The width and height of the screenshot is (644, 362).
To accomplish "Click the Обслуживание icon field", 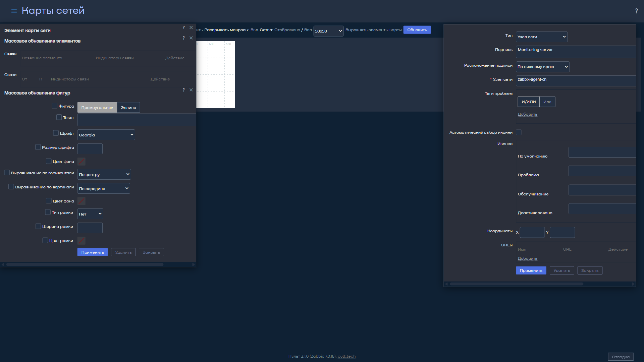I will tap(602, 190).
